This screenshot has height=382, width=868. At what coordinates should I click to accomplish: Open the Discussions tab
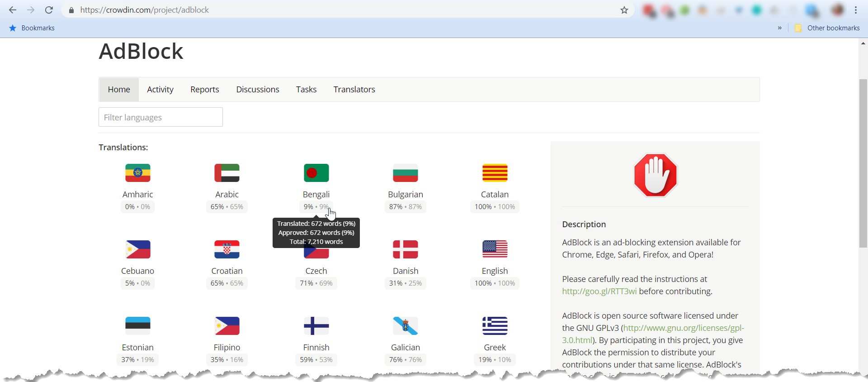pos(258,90)
